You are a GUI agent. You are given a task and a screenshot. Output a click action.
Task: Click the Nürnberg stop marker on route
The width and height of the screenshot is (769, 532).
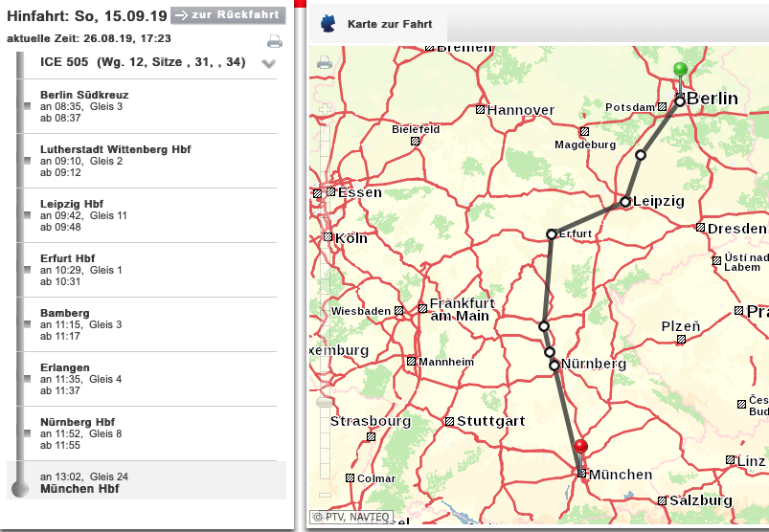(554, 365)
